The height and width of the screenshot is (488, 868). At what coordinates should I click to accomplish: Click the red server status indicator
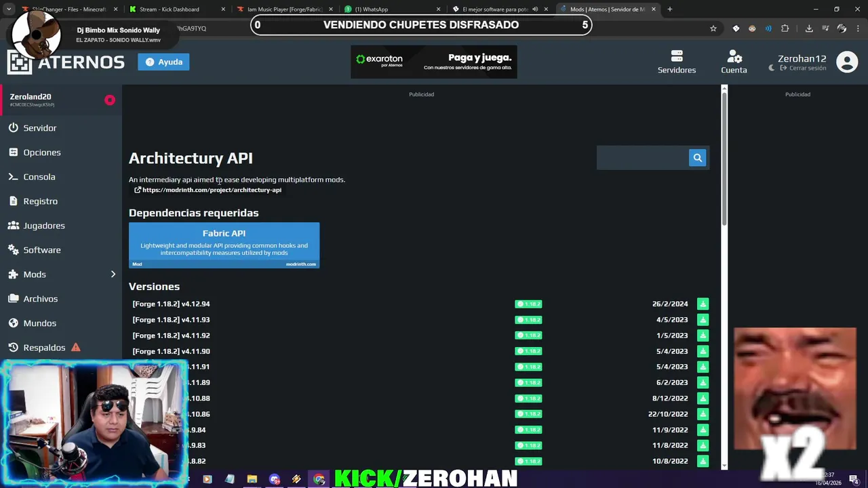pos(110,100)
